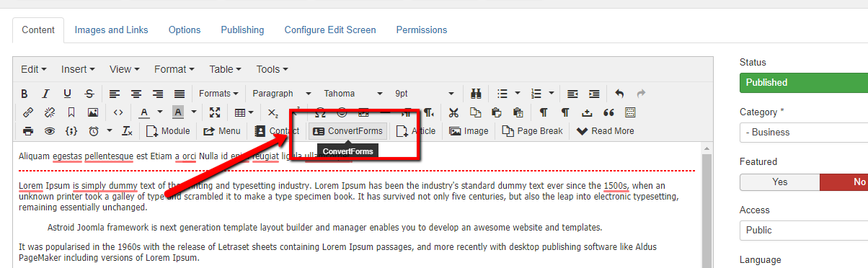Open the Insert menu
Viewport: 868px width, 268px height.
(x=78, y=69)
